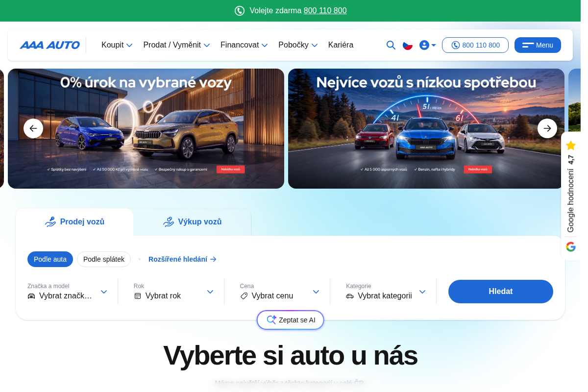Click the car icon beside Vybrat značku

pyautogui.click(x=31, y=296)
